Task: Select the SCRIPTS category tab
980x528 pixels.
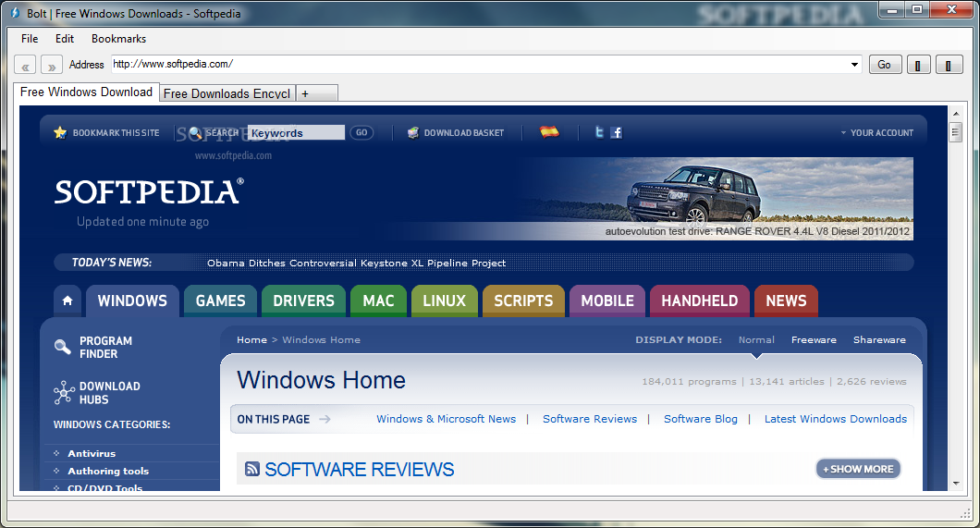Action: click(524, 301)
